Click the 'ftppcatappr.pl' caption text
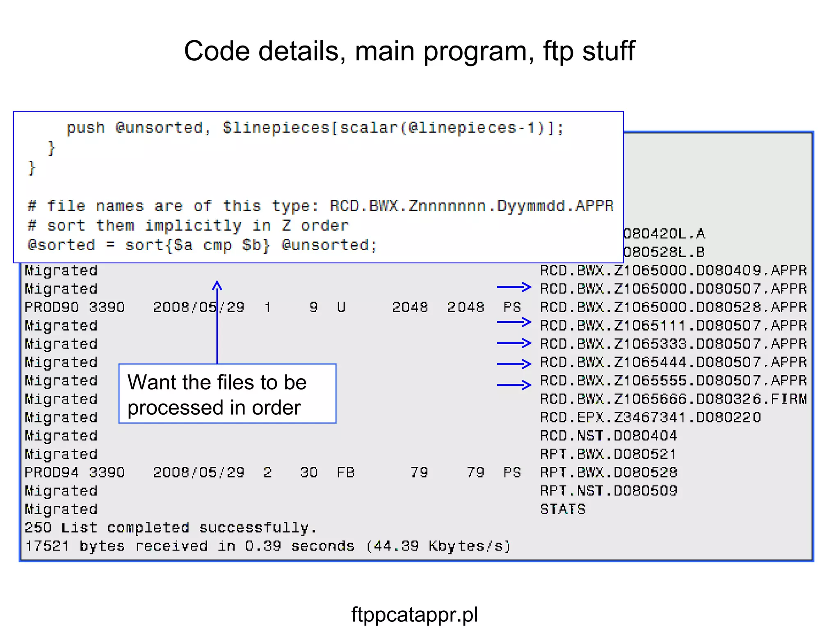Image resolution: width=840 pixels, height=630 pixels. pos(414,615)
